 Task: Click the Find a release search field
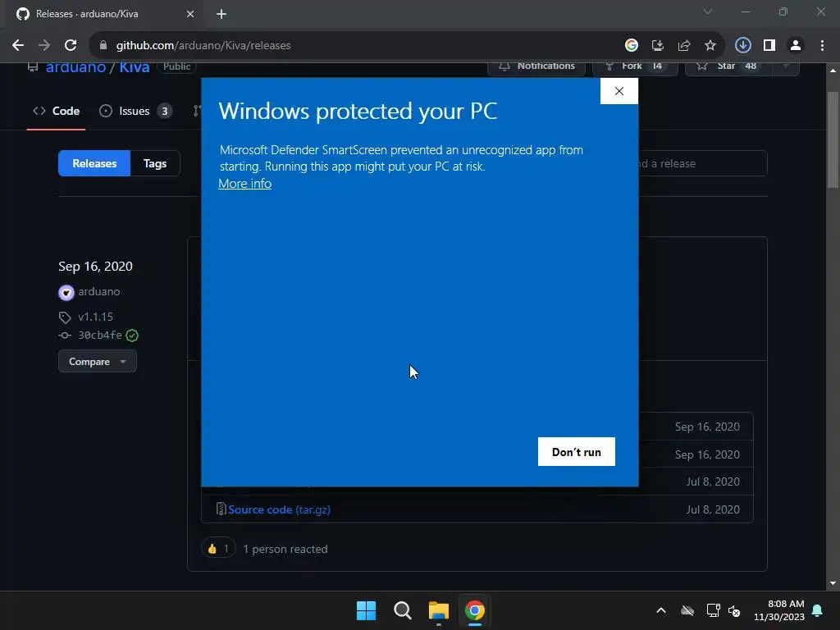pos(702,163)
